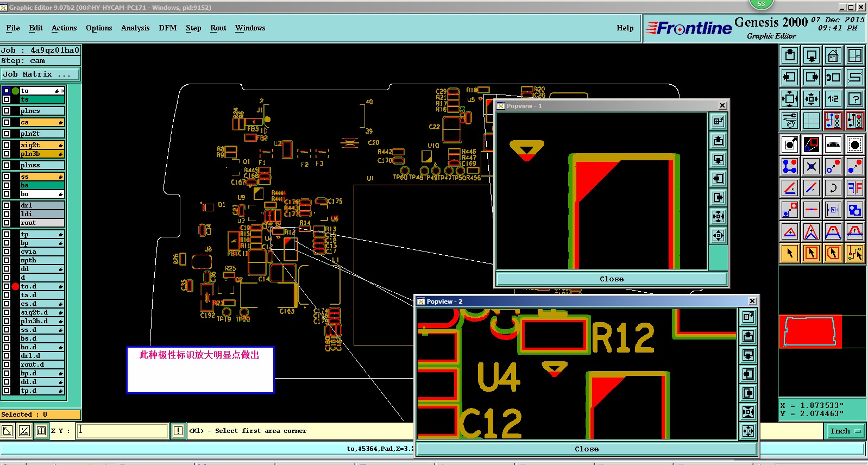
Task: Toggle the checkbox for layer rout
Action: tap(7, 223)
